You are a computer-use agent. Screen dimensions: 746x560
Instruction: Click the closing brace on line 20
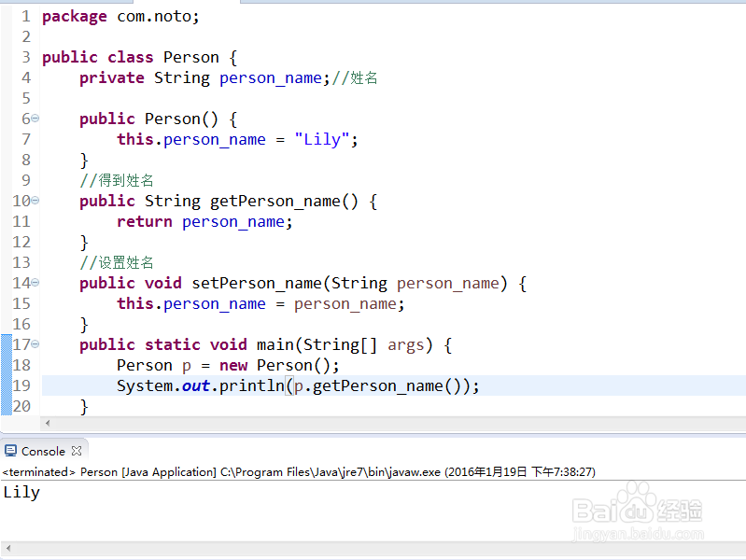(84, 407)
